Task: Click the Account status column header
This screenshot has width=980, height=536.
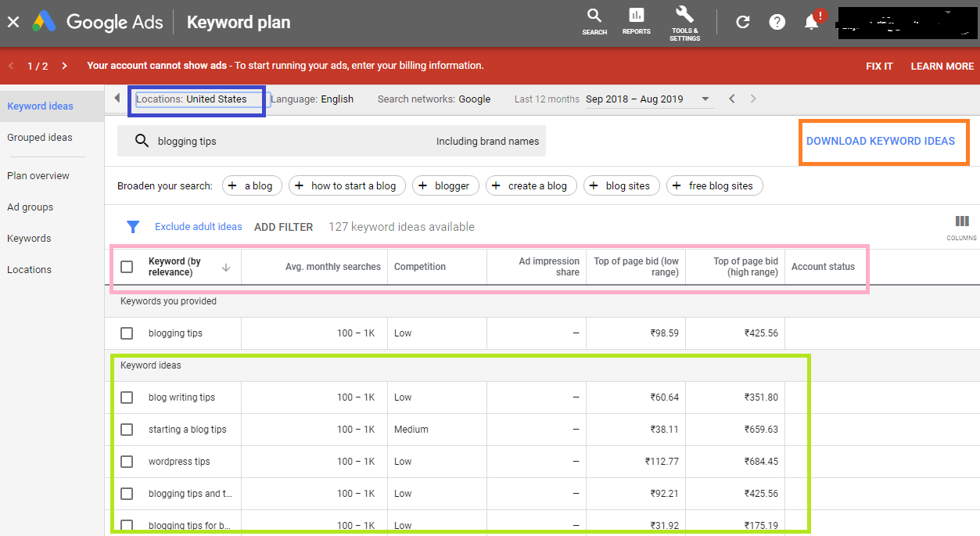Action: (823, 267)
